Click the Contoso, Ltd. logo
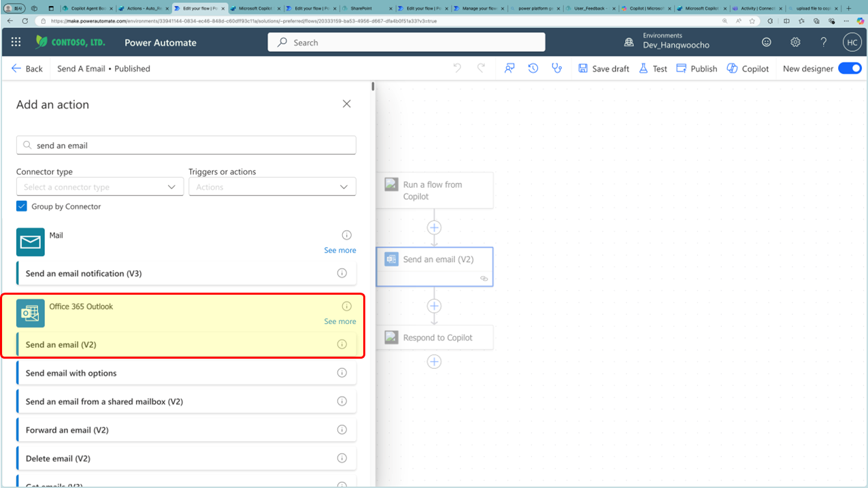Screen dimensions: 868x488 coord(70,42)
